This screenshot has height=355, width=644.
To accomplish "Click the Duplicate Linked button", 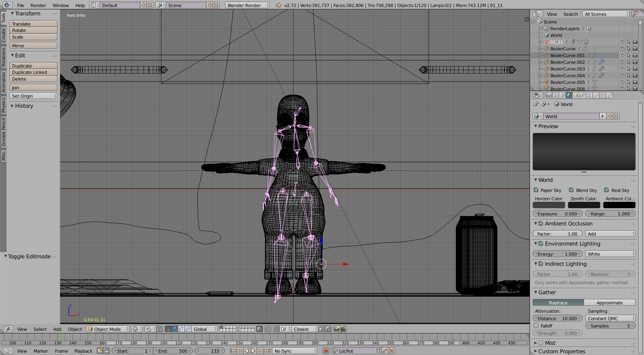I will tap(33, 72).
